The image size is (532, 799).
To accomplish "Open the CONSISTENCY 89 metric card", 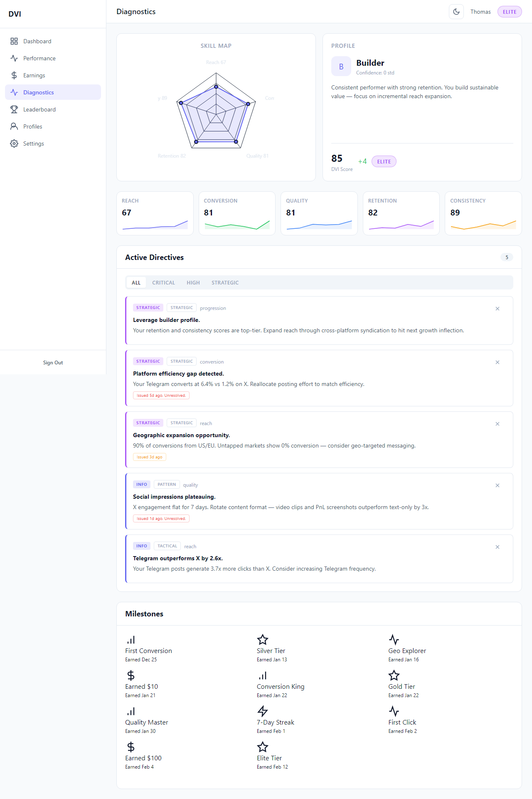I will coord(483,213).
